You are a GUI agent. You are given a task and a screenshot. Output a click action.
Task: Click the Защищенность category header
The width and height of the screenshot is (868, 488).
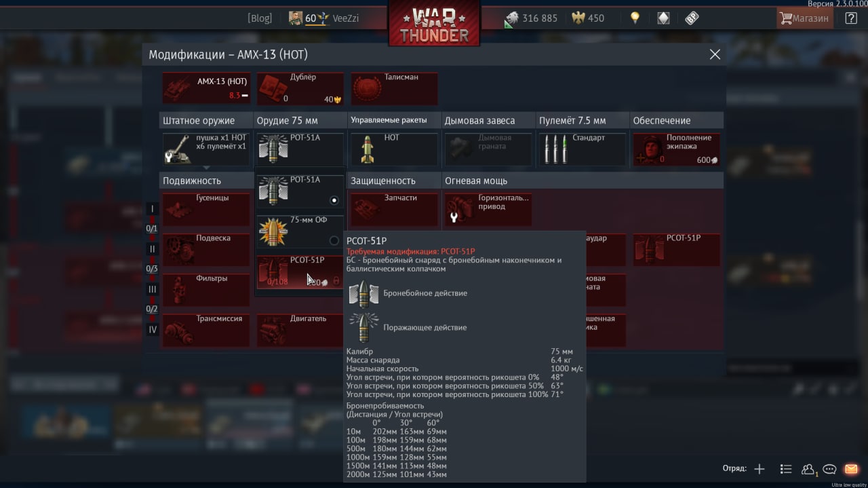pyautogui.click(x=394, y=181)
